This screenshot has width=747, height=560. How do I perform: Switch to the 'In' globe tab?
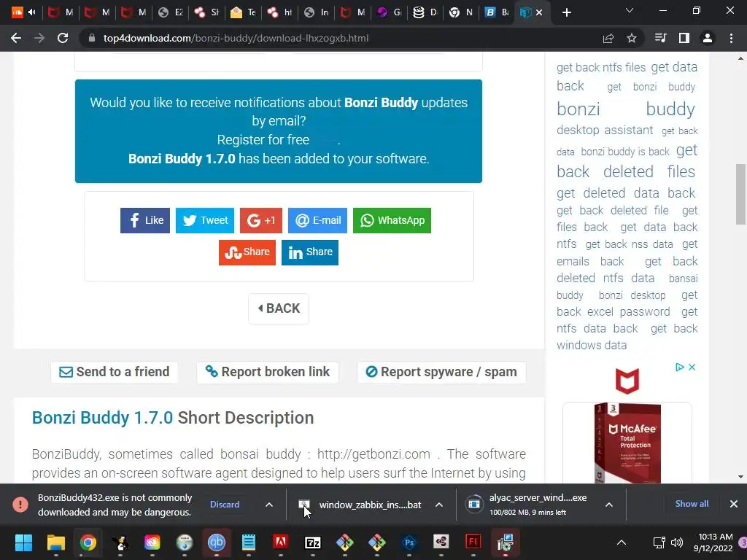pyautogui.click(x=317, y=12)
